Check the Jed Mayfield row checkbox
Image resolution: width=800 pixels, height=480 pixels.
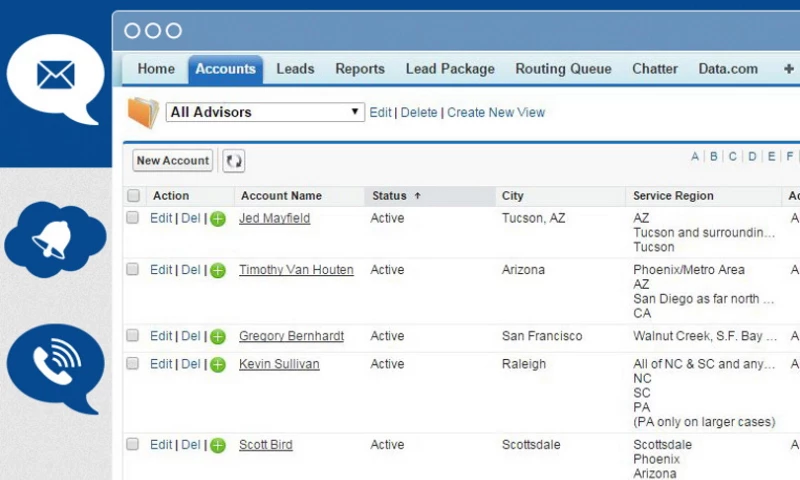(x=133, y=217)
